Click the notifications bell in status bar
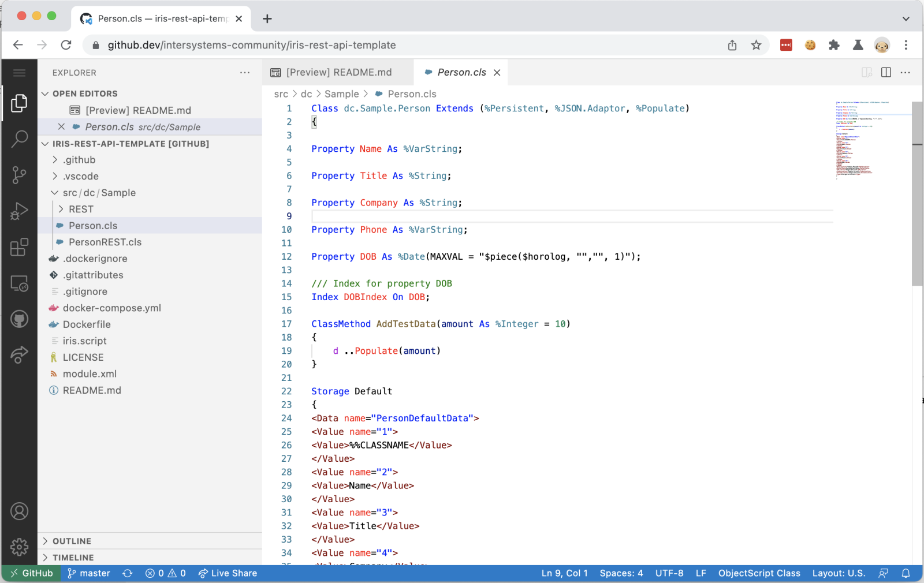Screen dimensions: 924x583 [x=906, y=573]
